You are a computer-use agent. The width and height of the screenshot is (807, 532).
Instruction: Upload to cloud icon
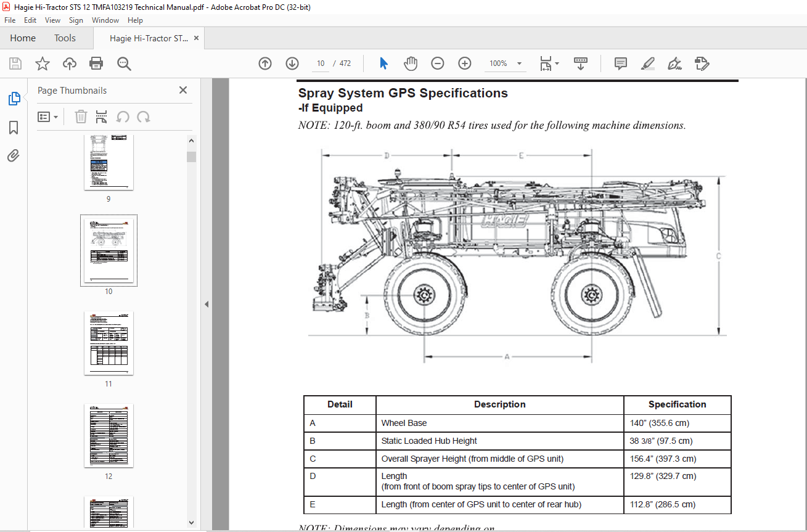(69, 63)
